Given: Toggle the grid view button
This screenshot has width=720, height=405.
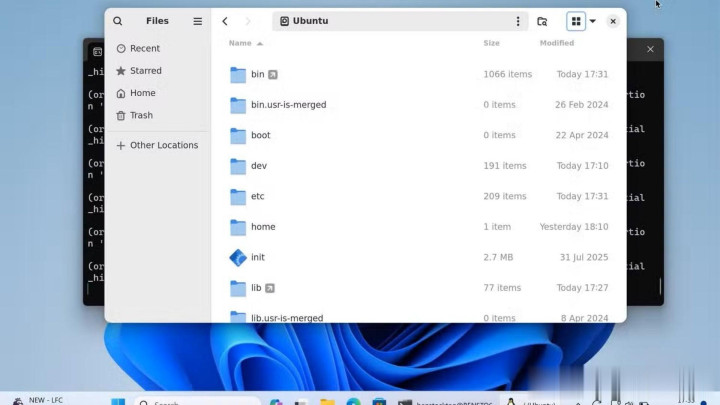Looking at the screenshot, I should point(576,21).
